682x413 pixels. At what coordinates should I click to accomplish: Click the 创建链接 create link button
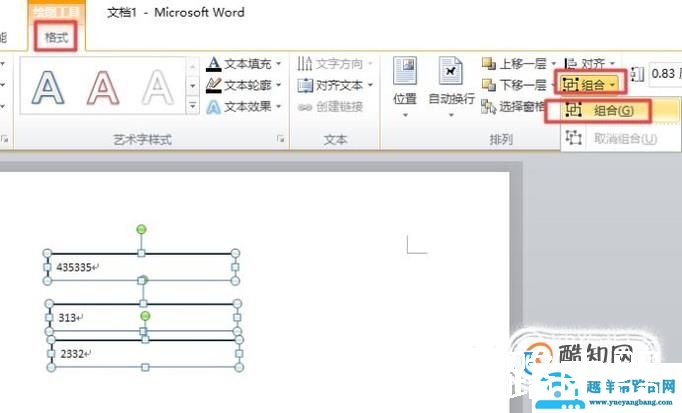331,107
